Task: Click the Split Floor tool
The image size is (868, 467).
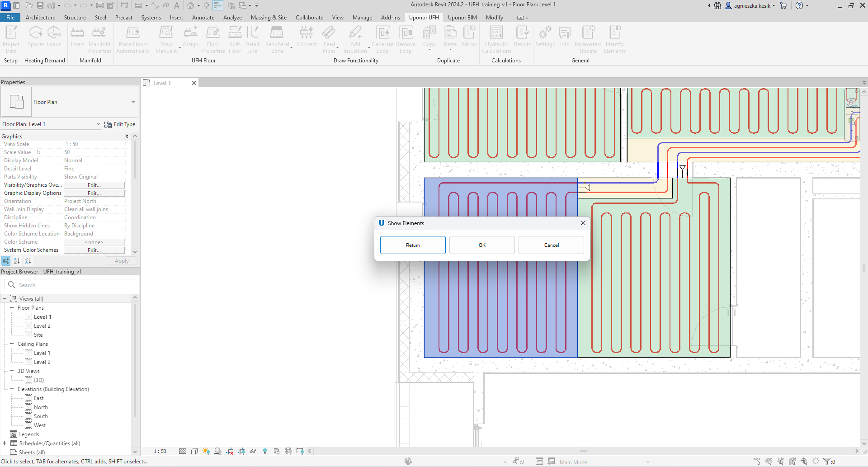Action: click(235, 40)
